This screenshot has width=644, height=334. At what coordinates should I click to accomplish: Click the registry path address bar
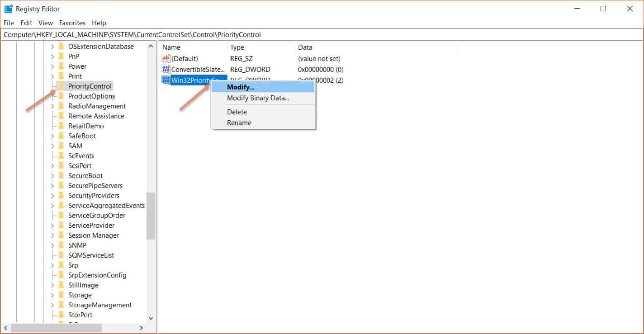click(x=317, y=34)
